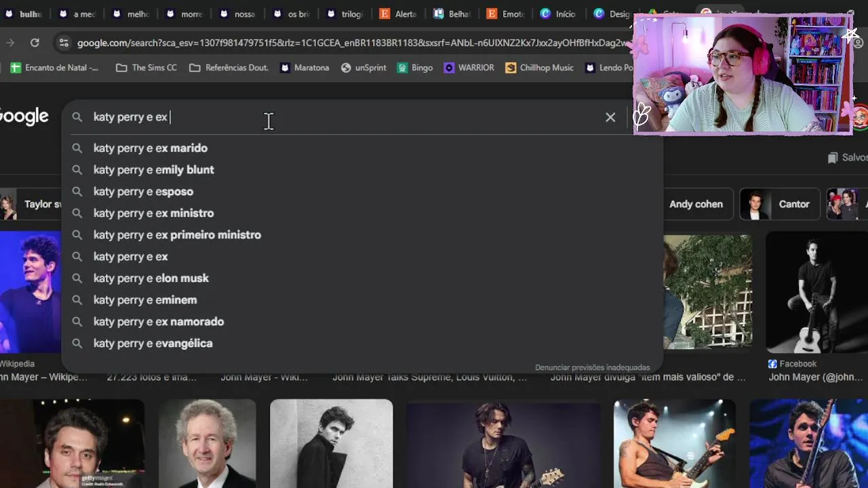Viewport: 868px width, 488px height.
Task: Open the Google logo home link
Action: [x=24, y=117]
